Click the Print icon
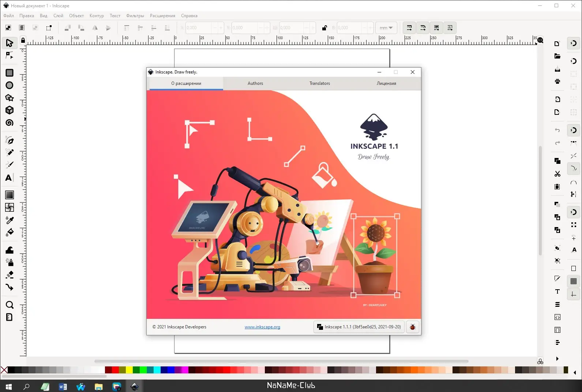This screenshot has width=582, height=392. 557,82
